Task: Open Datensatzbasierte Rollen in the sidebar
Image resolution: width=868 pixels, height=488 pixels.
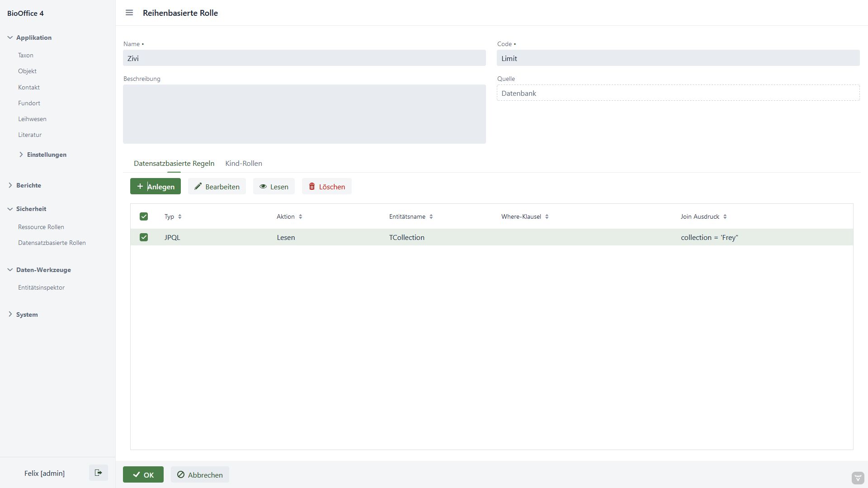Action: [52, 243]
